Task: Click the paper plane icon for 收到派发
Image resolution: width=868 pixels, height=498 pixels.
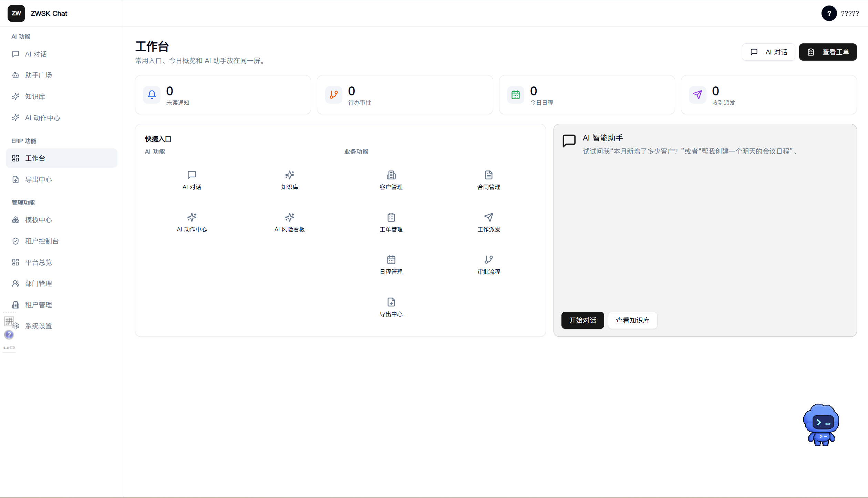Action: coord(697,95)
